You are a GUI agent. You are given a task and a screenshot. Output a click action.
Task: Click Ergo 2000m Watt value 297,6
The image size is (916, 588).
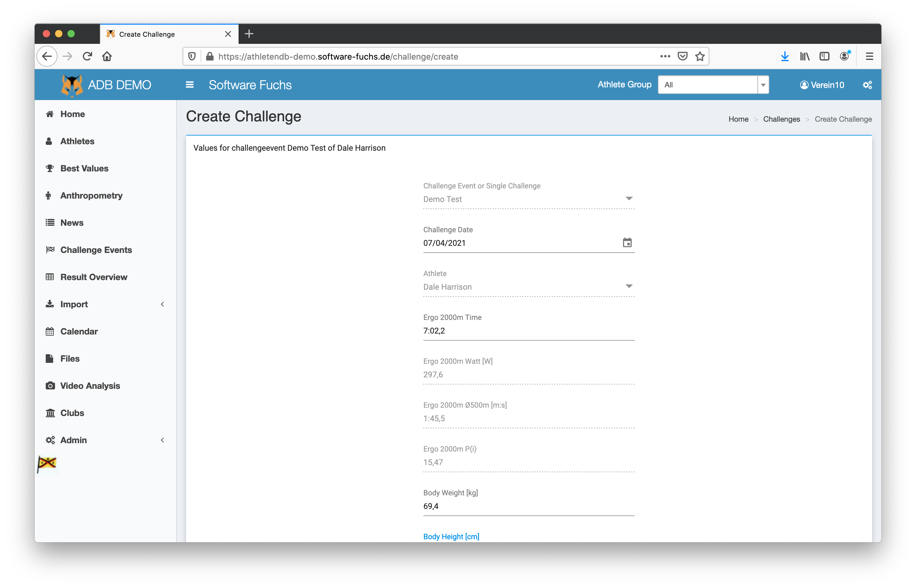pos(433,375)
